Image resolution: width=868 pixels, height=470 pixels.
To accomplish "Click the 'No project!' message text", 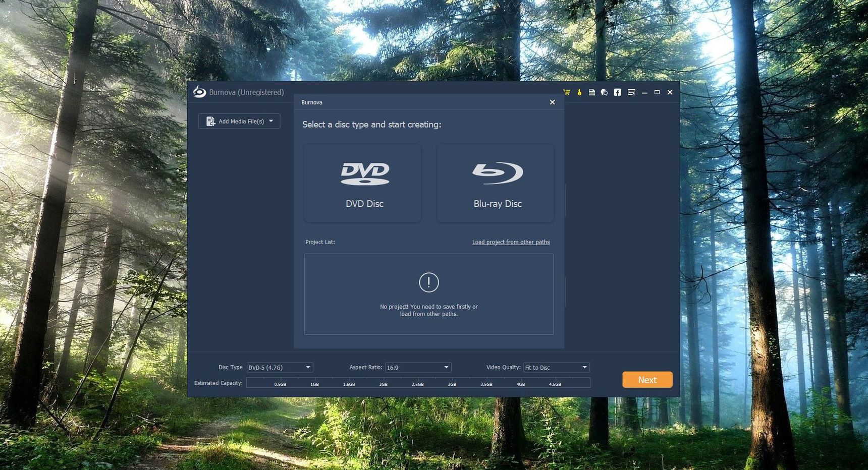I will 429,310.
